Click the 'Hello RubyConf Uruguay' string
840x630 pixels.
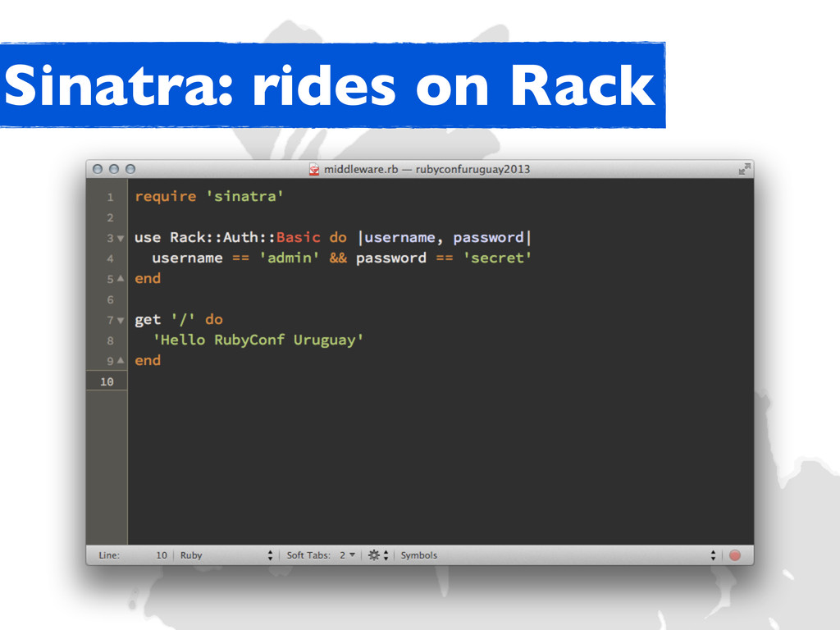(x=258, y=340)
